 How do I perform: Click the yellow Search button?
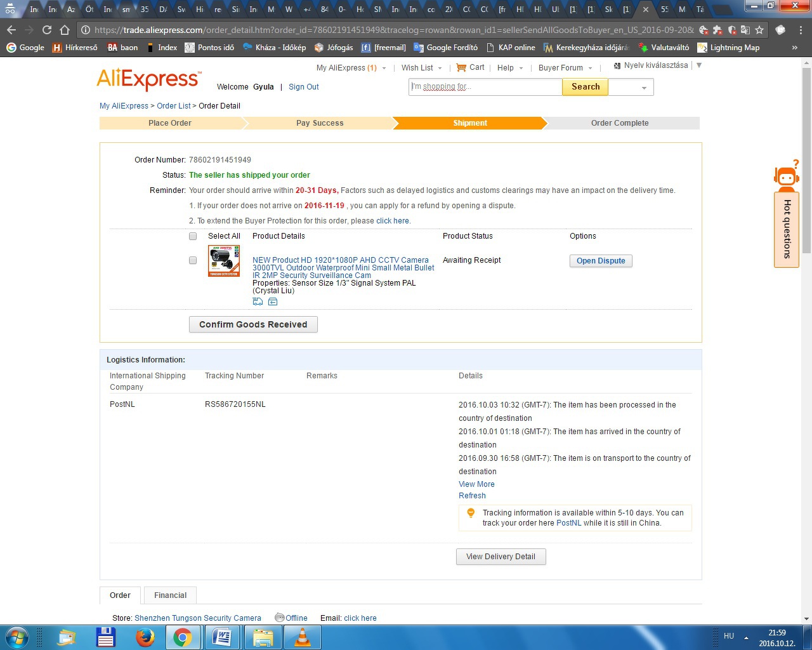586,87
